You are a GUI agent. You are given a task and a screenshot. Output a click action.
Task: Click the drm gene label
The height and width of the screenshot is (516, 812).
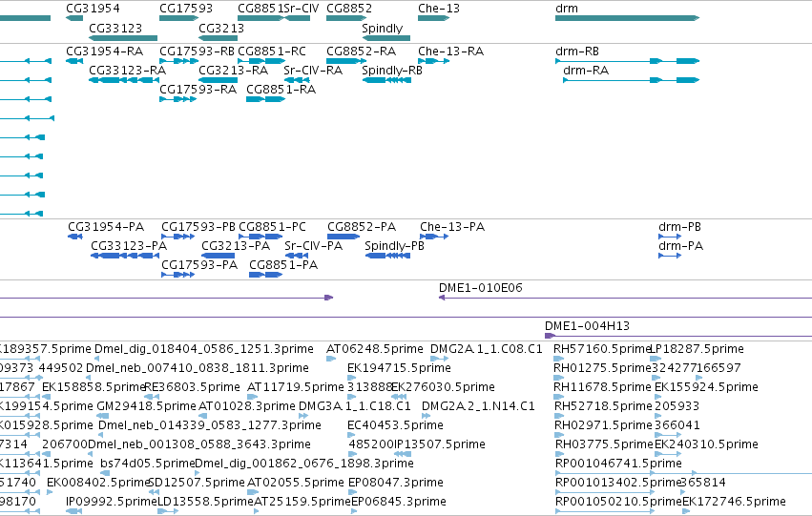tap(567, 9)
